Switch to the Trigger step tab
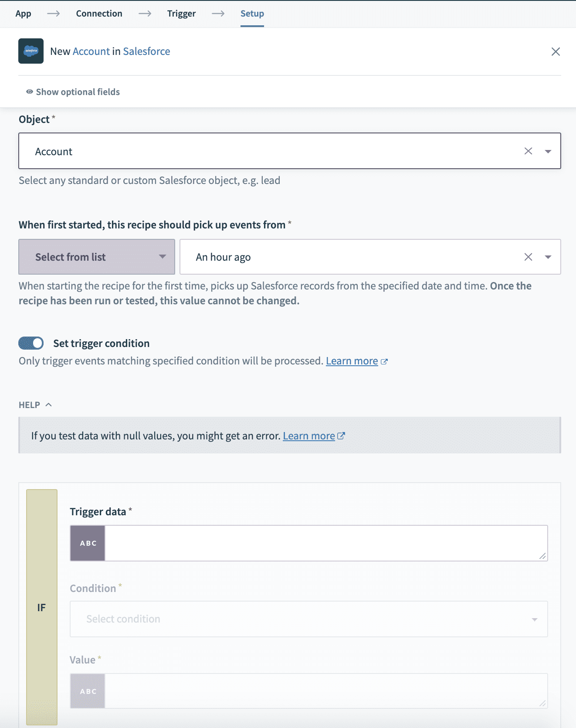Viewport: 576px width, 728px height. click(x=182, y=13)
